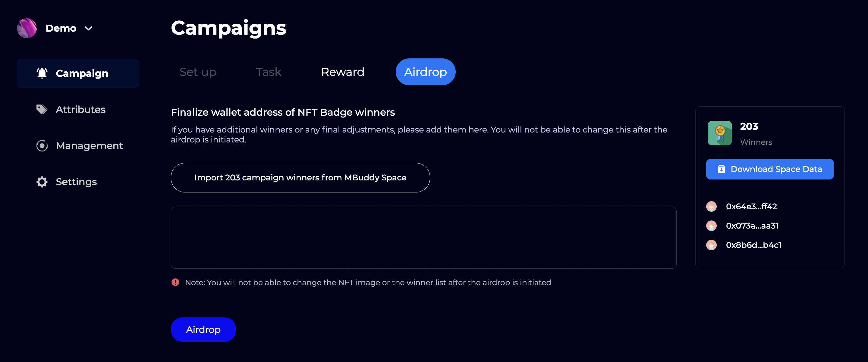The image size is (868, 362).
Task: Expand the Demo workspace dropdown chevron
Action: [89, 28]
